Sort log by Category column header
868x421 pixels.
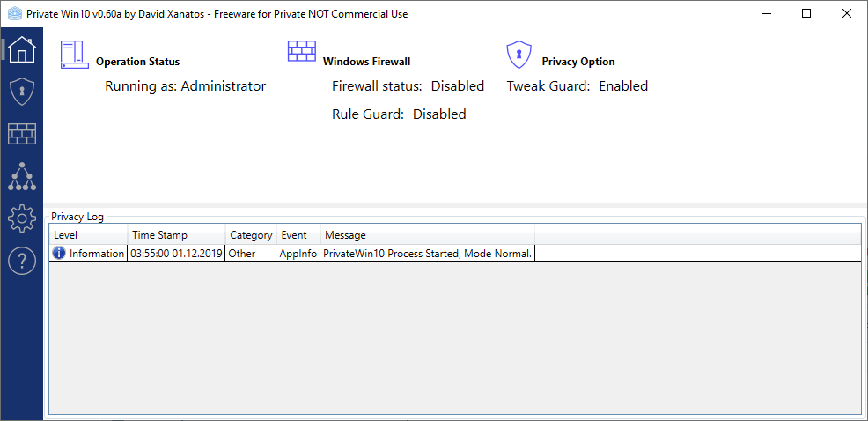point(251,235)
